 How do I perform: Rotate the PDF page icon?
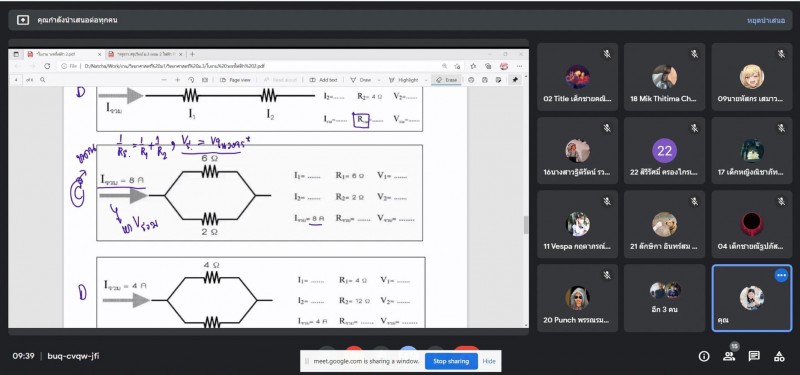[191, 80]
